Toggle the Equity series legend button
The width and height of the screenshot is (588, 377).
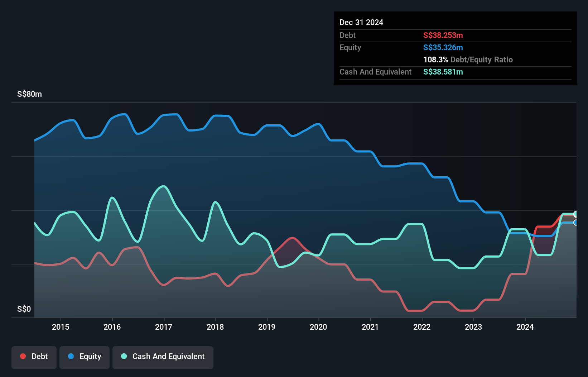(85, 357)
